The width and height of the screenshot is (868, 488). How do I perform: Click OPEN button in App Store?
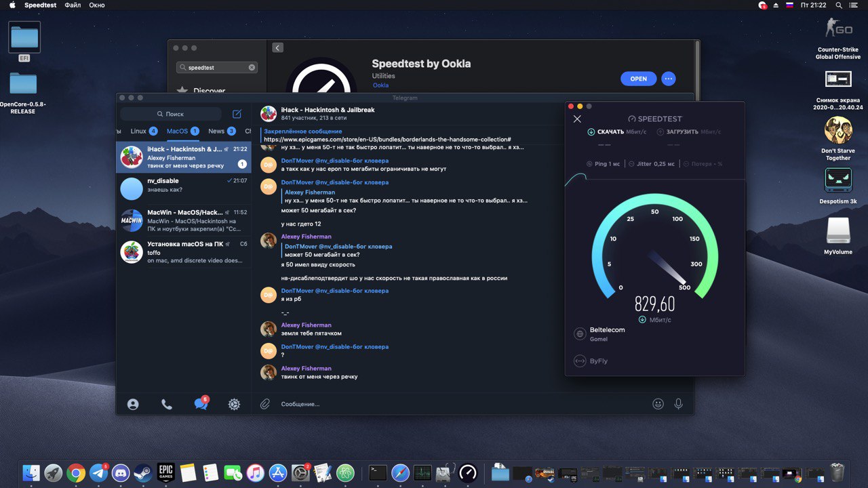[x=639, y=79]
